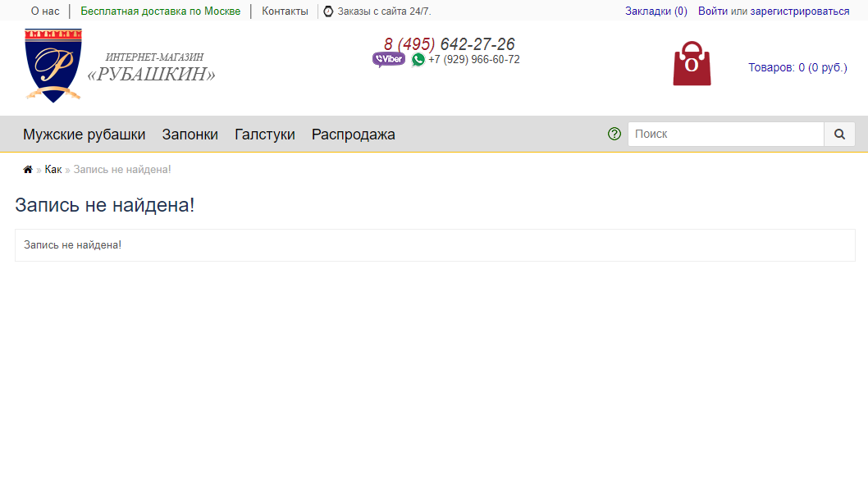Open the Запонки category
The width and height of the screenshot is (868, 502).
190,135
